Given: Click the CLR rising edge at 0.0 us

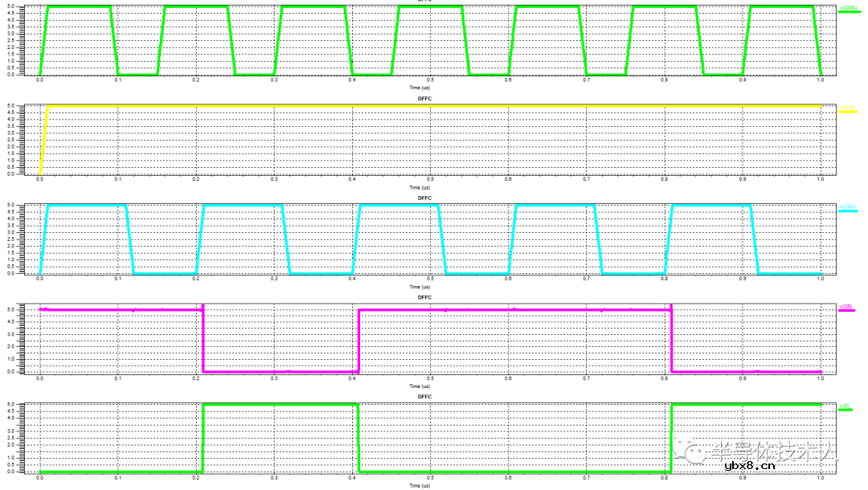Looking at the screenshot, I should [x=44, y=137].
